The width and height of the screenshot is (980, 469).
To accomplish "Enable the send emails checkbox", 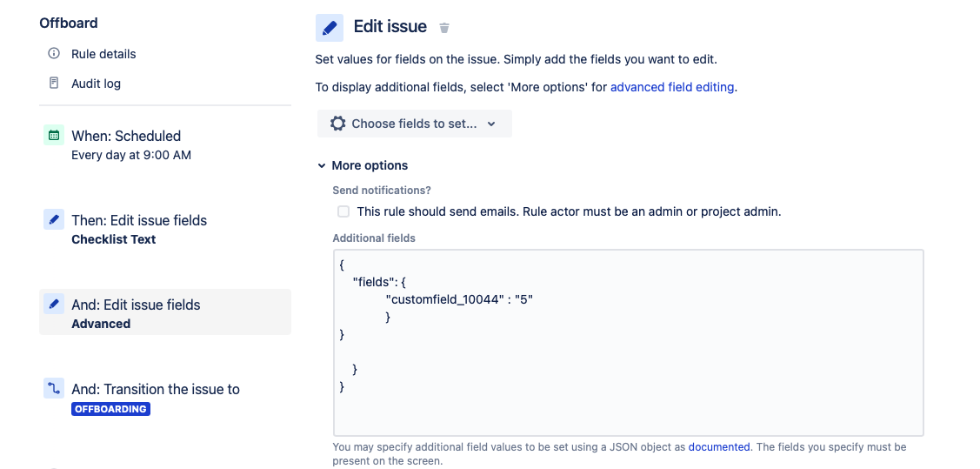I will (x=343, y=211).
